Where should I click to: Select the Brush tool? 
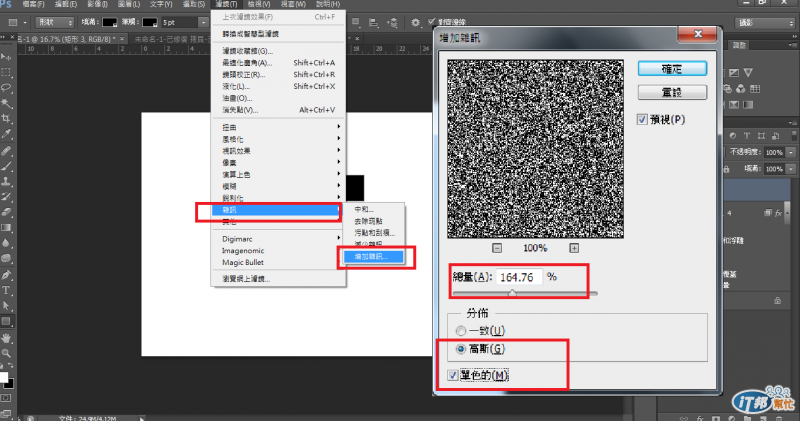6,166
